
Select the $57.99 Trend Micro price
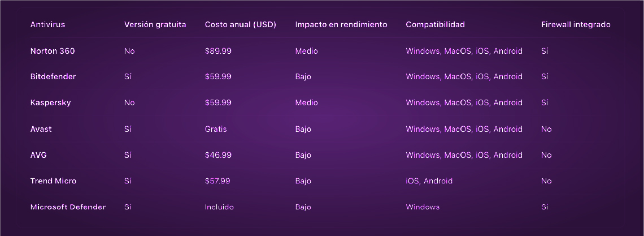[217, 181]
